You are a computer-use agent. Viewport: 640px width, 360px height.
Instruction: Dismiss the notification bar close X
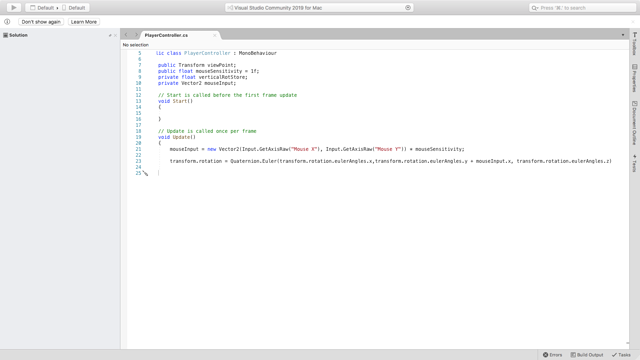click(x=633, y=22)
